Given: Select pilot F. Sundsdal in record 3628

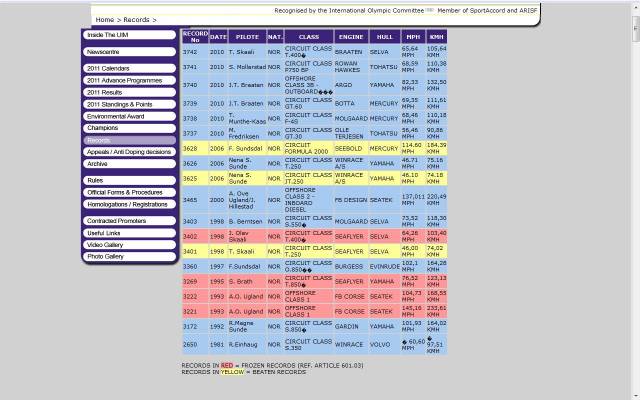Looking at the screenshot, I should pos(247,149).
